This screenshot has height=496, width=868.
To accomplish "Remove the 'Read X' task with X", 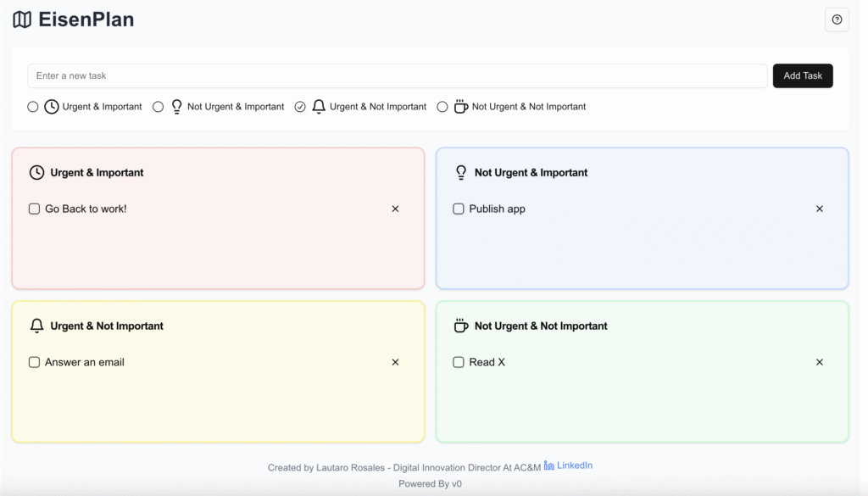I will click(x=819, y=362).
